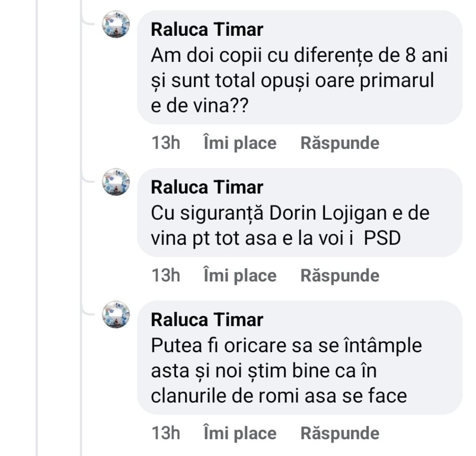The height and width of the screenshot is (456, 476).
Task: Click the 13h timestamp under the Dorin Lojigan comment
Action: (166, 275)
